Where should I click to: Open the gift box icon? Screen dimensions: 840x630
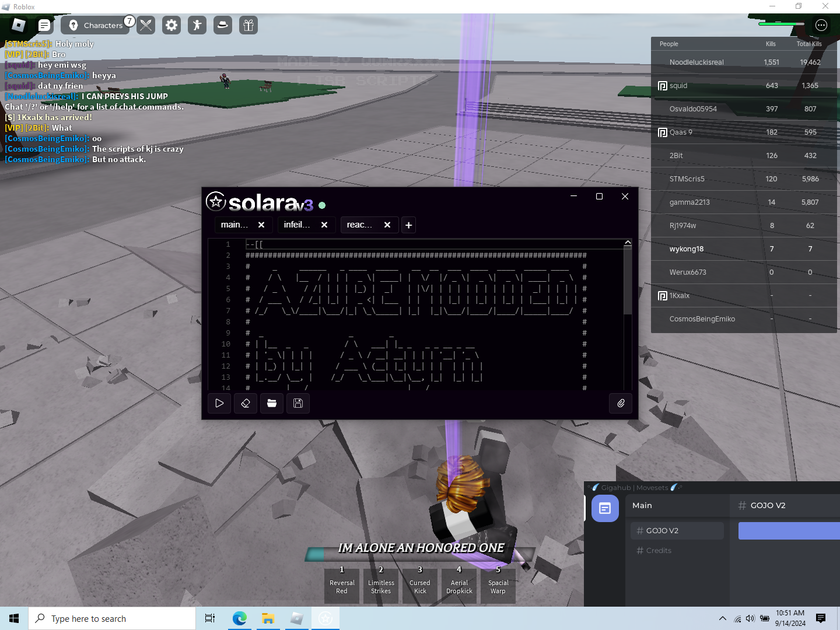(x=249, y=25)
